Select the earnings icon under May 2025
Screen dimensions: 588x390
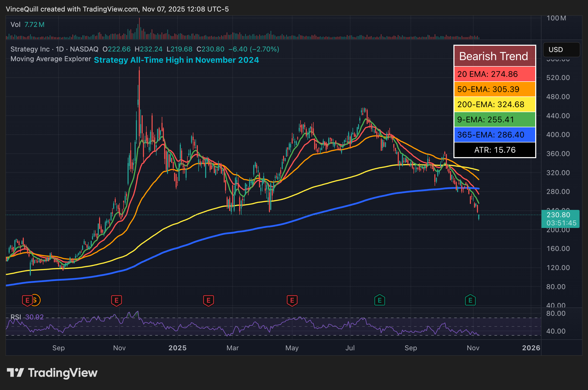(x=292, y=300)
